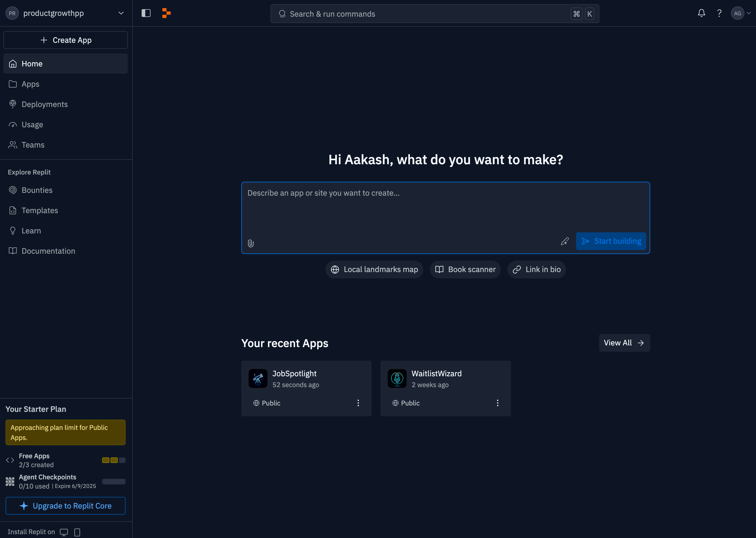Click the help question mark icon

click(719, 13)
